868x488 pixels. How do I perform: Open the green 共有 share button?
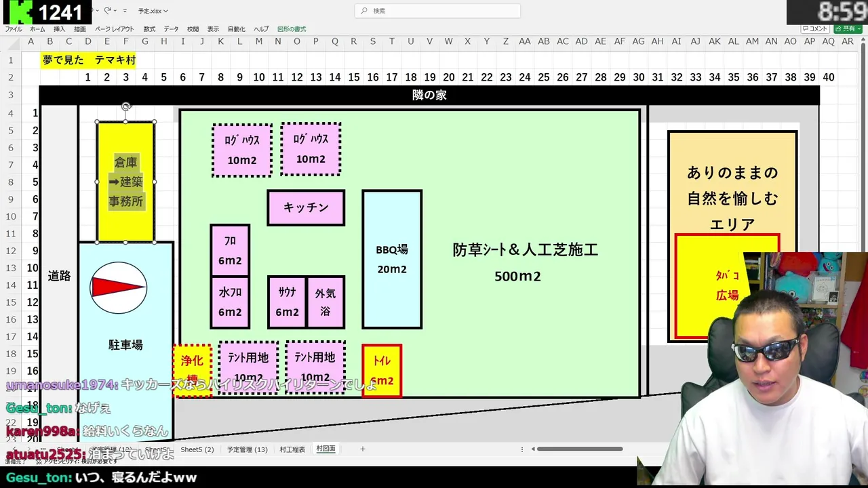(848, 28)
